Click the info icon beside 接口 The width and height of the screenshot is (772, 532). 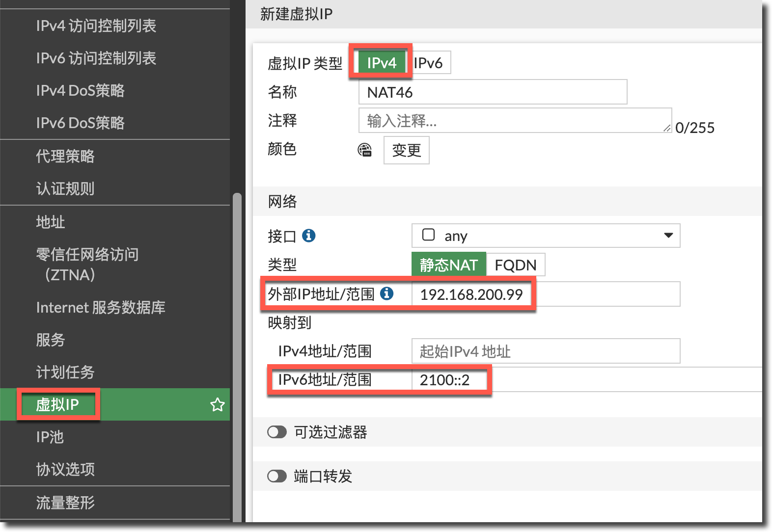pyautogui.click(x=308, y=236)
